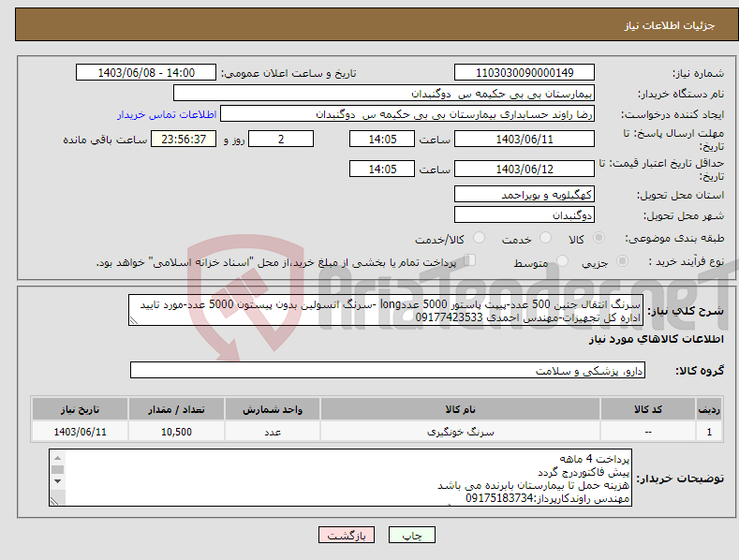Click the تاریخ نیاز column header

click(x=81, y=409)
